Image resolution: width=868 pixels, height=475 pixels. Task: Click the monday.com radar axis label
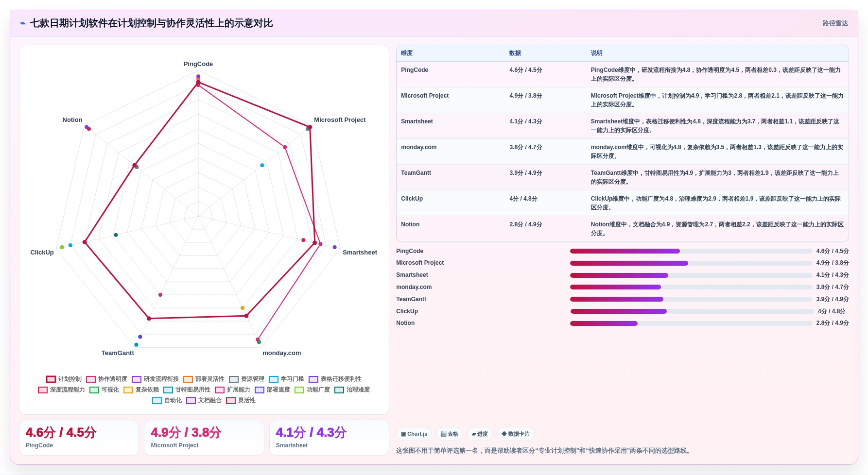click(282, 353)
